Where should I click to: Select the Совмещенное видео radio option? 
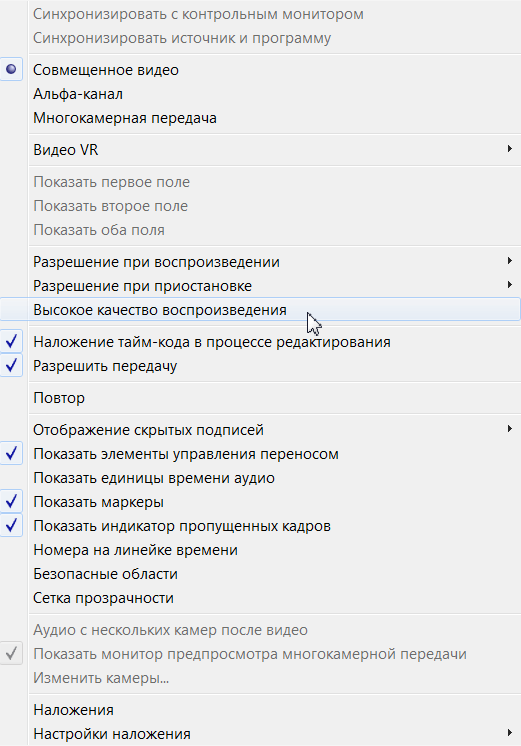(260, 70)
